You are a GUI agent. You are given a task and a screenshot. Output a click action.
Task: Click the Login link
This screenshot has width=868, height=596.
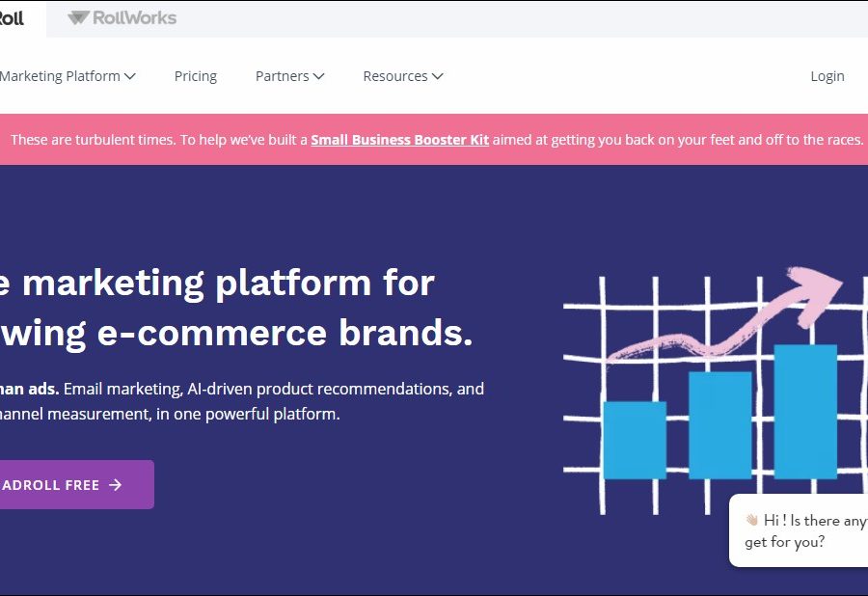pyautogui.click(x=827, y=76)
